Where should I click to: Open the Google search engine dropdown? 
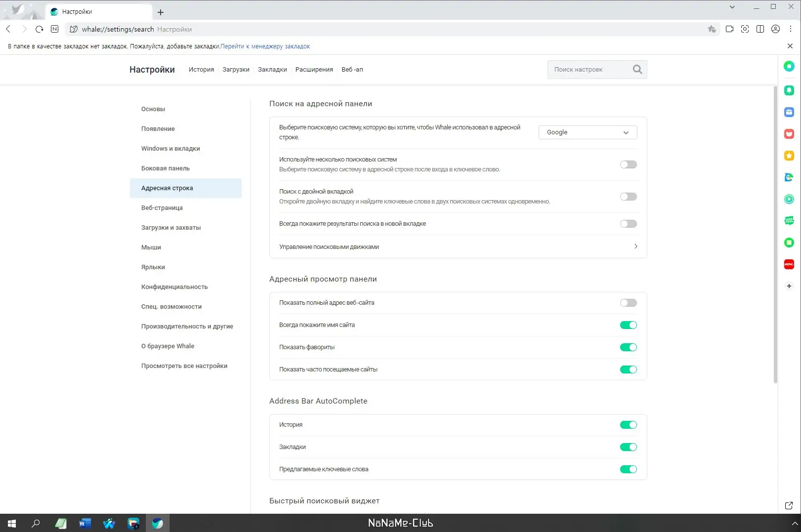pyautogui.click(x=588, y=132)
